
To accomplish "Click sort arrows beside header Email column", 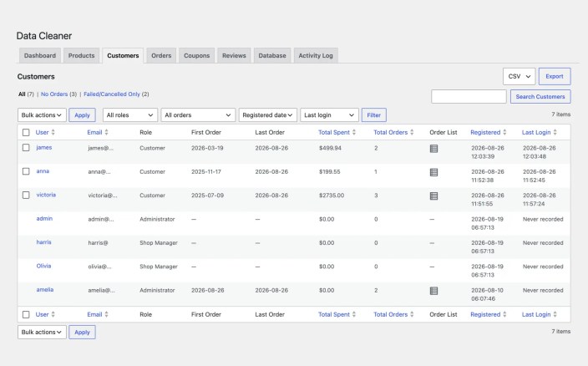I will tap(107, 132).
